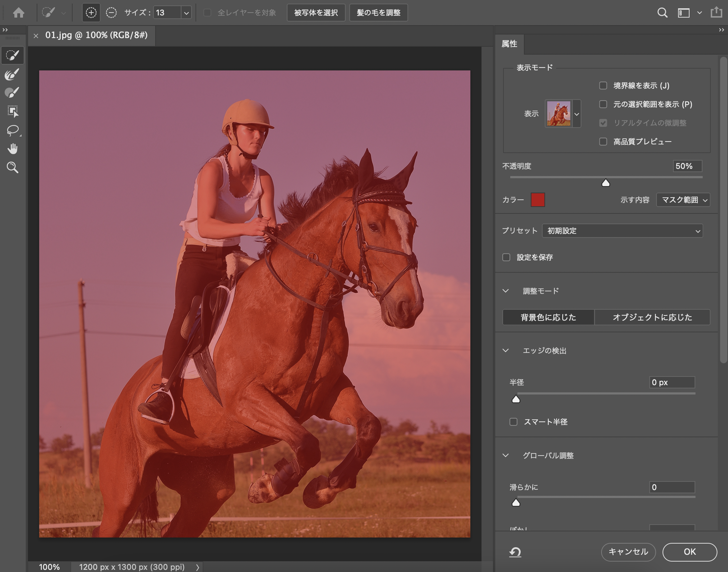The width and height of the screenshot is (728, 572).
Task: Select the 01.jpg document tab
Action: (x=96, y=35)
